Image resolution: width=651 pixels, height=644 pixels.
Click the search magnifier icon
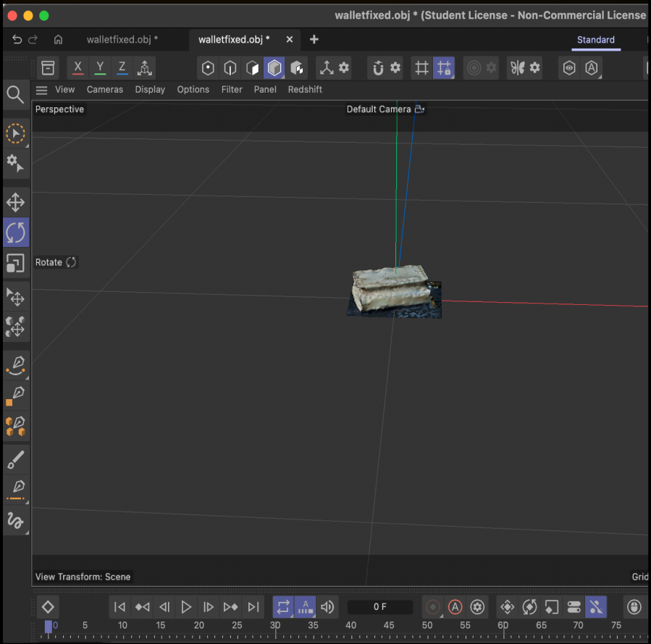[15, 94]
